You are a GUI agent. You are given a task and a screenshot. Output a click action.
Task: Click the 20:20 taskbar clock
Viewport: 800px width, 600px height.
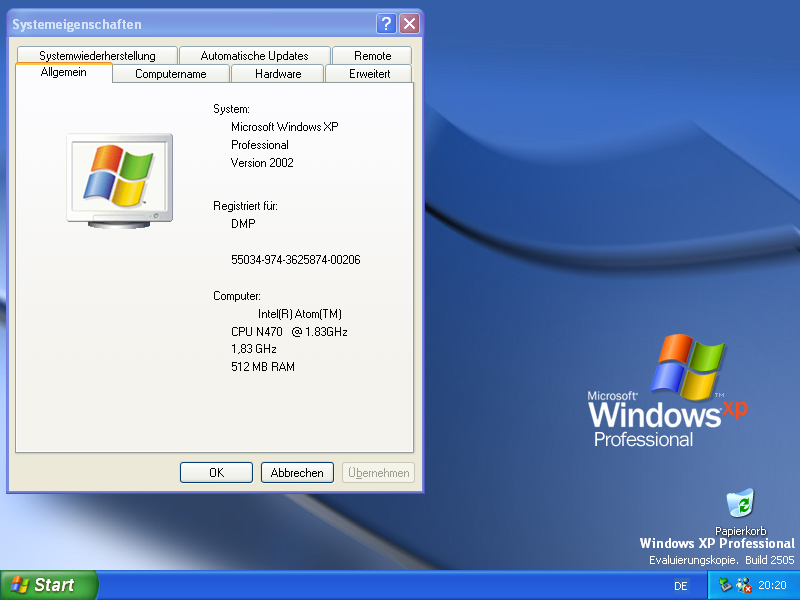(772, 585)
